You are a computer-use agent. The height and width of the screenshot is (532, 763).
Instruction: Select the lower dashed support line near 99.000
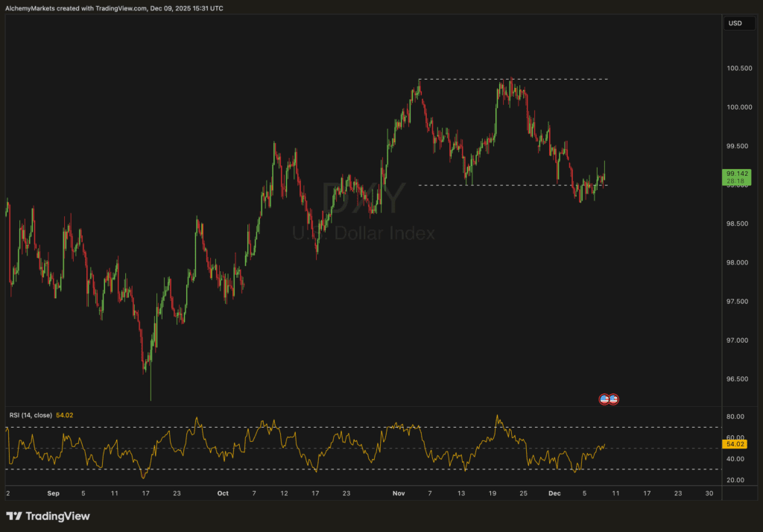coord(514,185)
